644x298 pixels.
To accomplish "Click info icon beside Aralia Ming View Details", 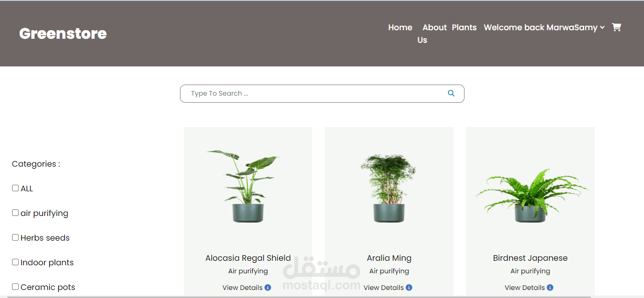I will coord(409,287).
